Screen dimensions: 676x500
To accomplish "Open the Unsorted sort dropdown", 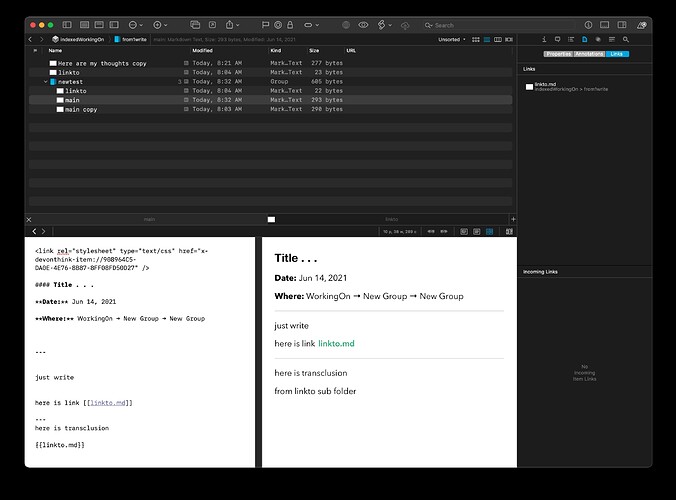I will pyautogui.click(x=452, y=39).
